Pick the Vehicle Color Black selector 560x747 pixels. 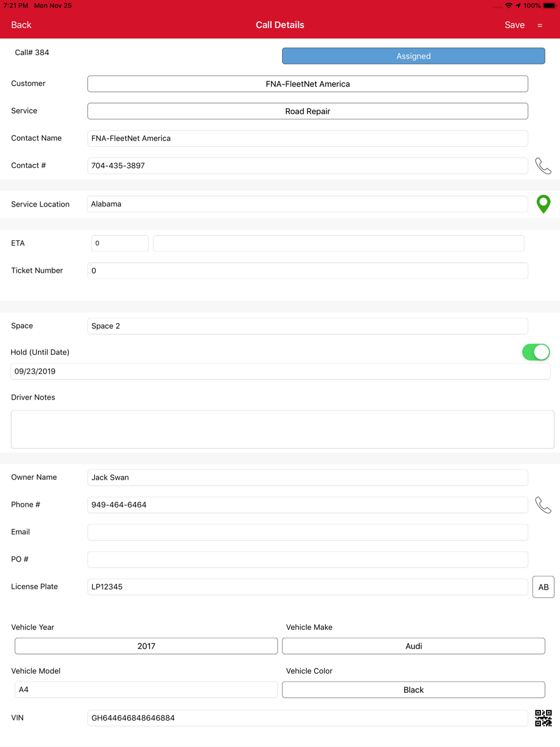[x=413, y=690]
